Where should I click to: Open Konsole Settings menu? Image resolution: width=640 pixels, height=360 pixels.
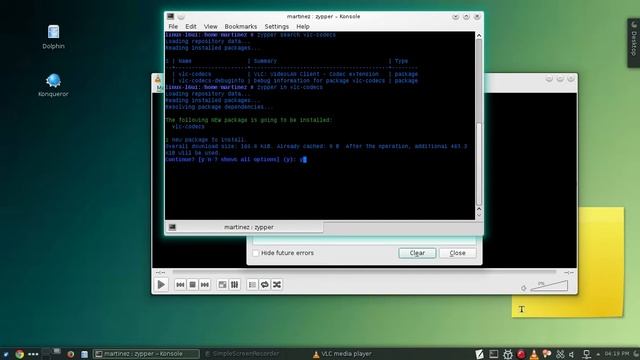pyautogui.click(x=277, y=27)
